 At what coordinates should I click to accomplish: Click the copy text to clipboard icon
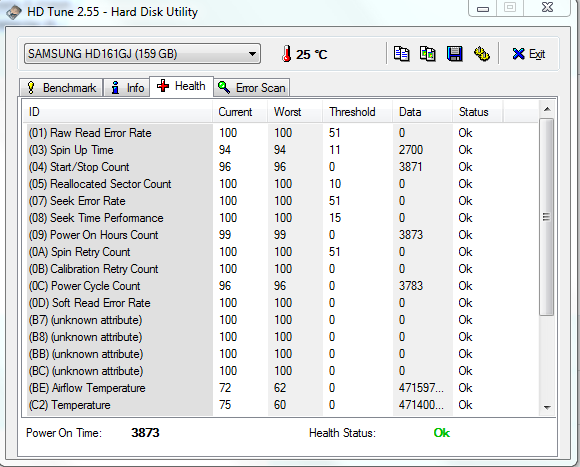pyautogui.click(x=401, y=54)
